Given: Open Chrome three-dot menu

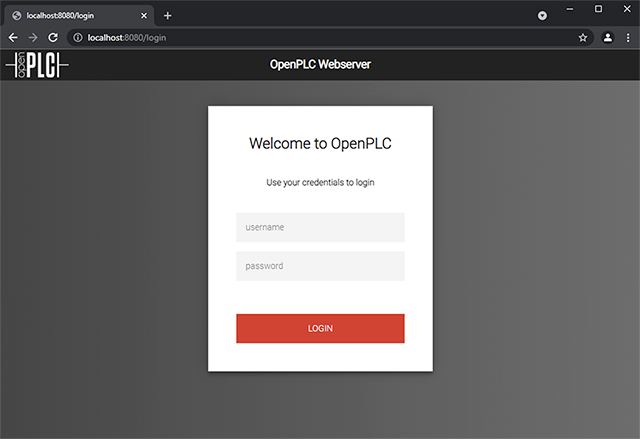Looking at the screenshot, I should [628, 37].
